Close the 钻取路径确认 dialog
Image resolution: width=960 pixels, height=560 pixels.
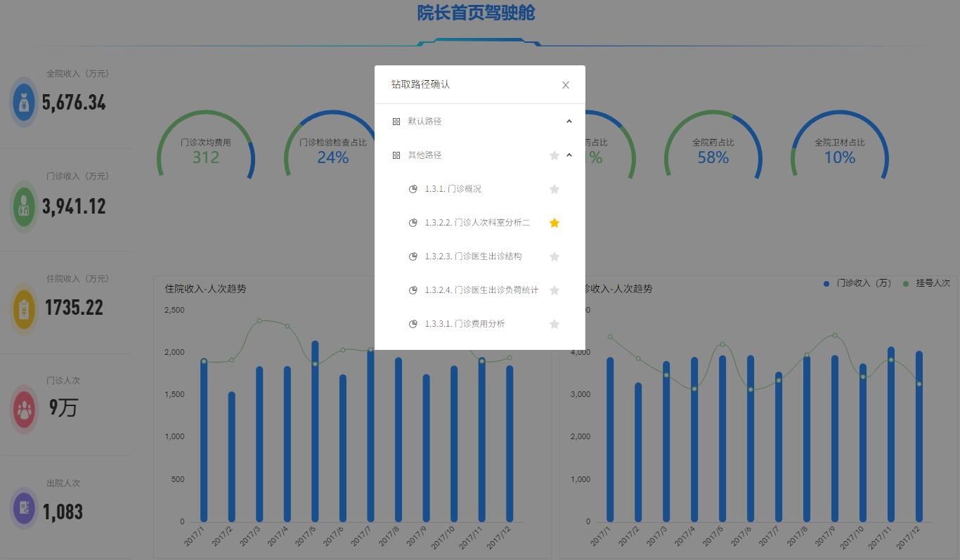pyautogui.click(x=566, y=84)
